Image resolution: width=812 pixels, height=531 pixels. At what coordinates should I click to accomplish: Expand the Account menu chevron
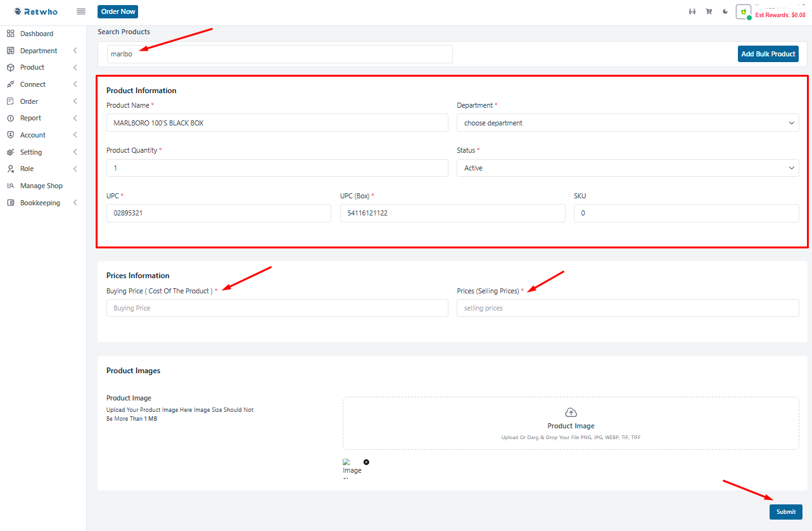click(x=75, y=135)
